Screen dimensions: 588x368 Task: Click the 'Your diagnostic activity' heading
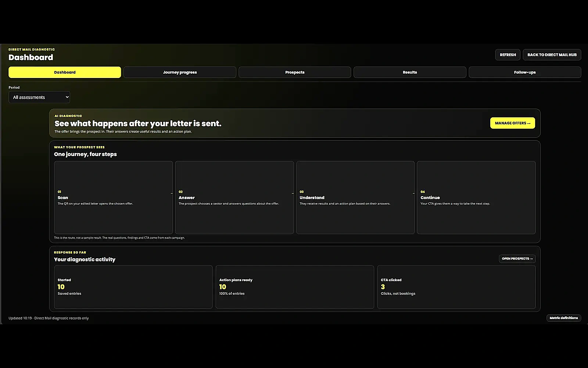point(85,259)
